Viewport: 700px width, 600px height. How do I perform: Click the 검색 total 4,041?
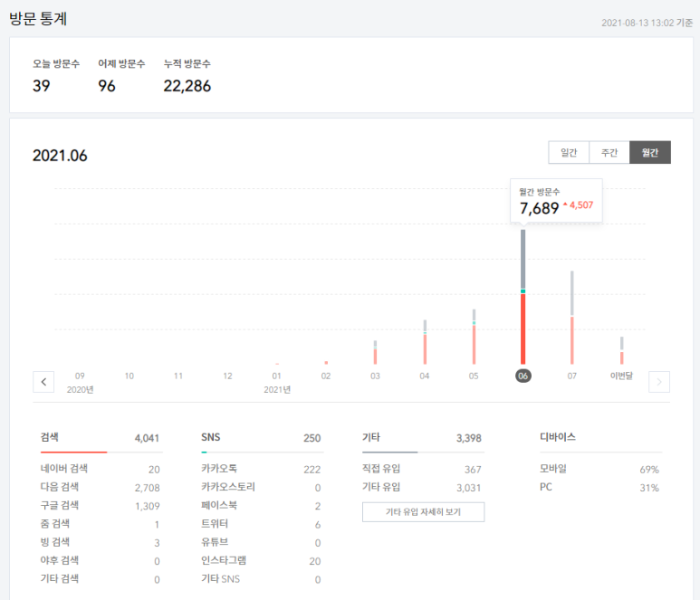(147, 438)
